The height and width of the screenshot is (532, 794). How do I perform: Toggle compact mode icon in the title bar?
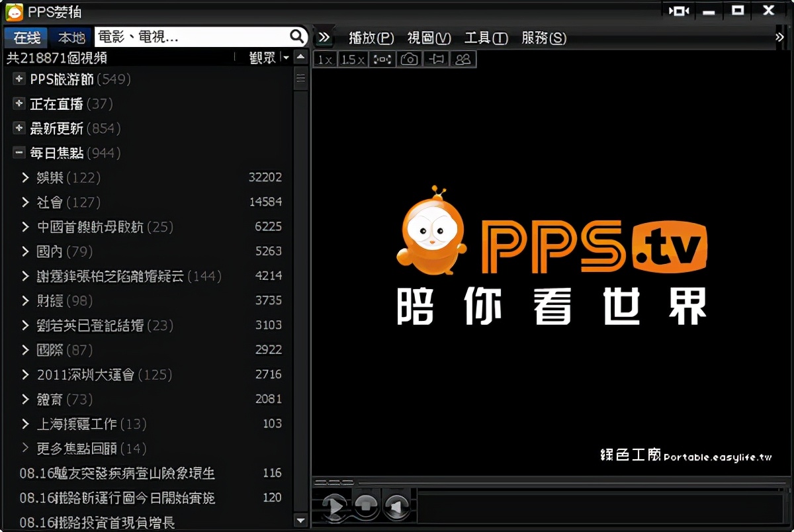678,10
